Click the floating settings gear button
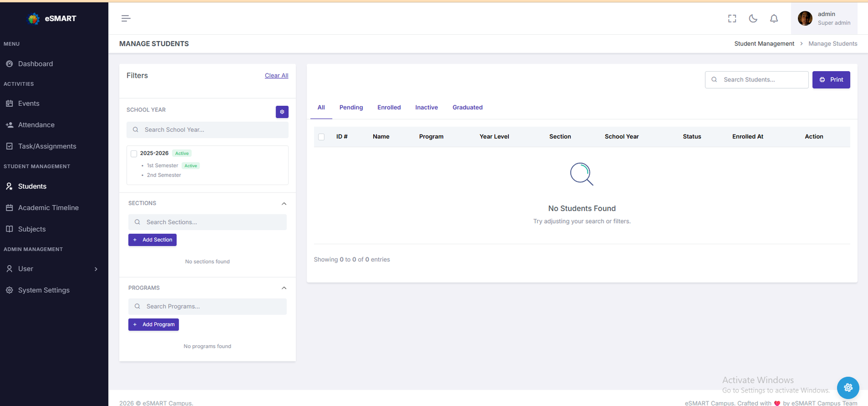This screenshot has height=406, width=868. pos(847,388)
